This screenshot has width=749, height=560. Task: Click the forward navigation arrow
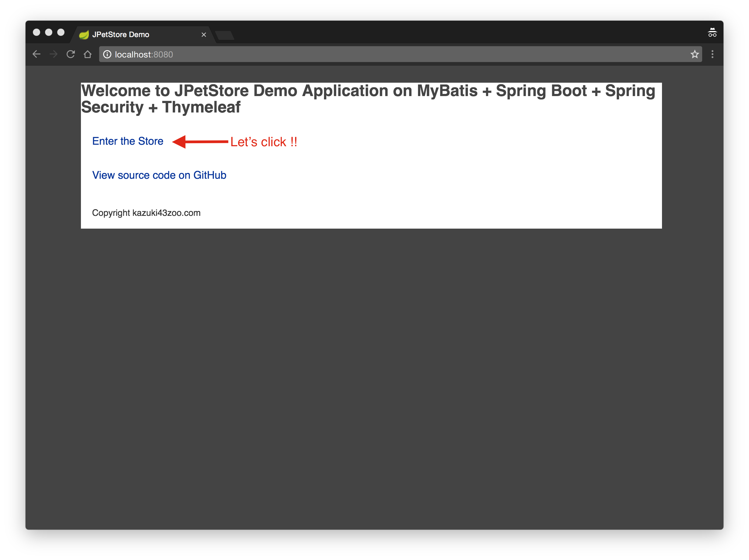point(54,54)
